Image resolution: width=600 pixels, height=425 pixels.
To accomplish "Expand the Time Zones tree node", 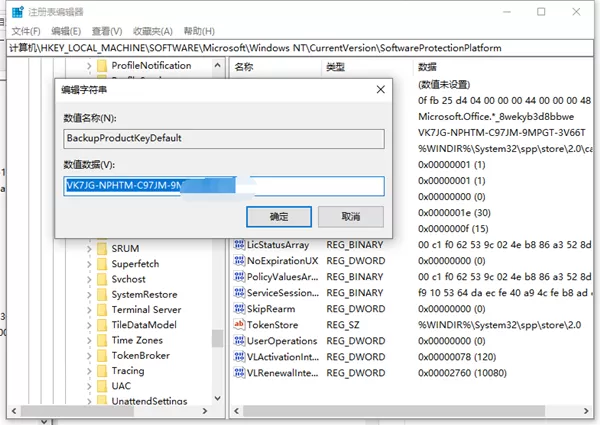I will [89, 340].
